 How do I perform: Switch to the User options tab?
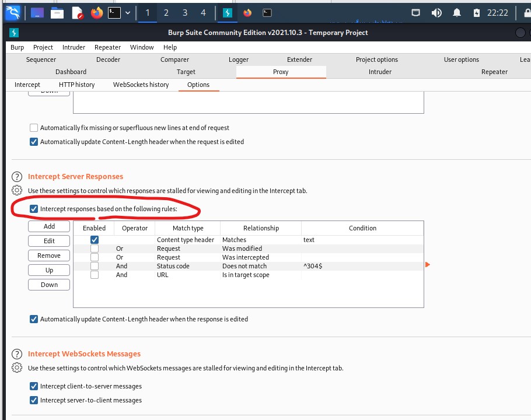click(x=461, y=60)
